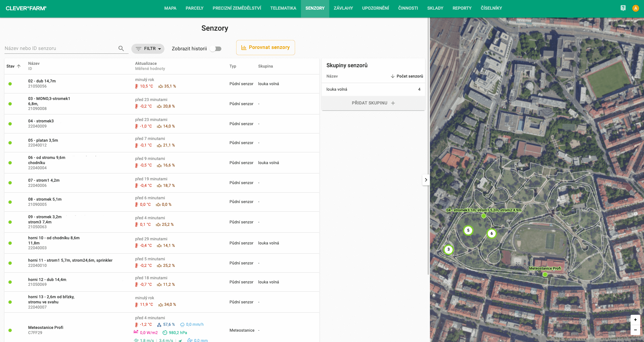Click the thermometer icon for 02 - dub
The height and width of the screenshot is (342, 644).
tap(137, 86)
